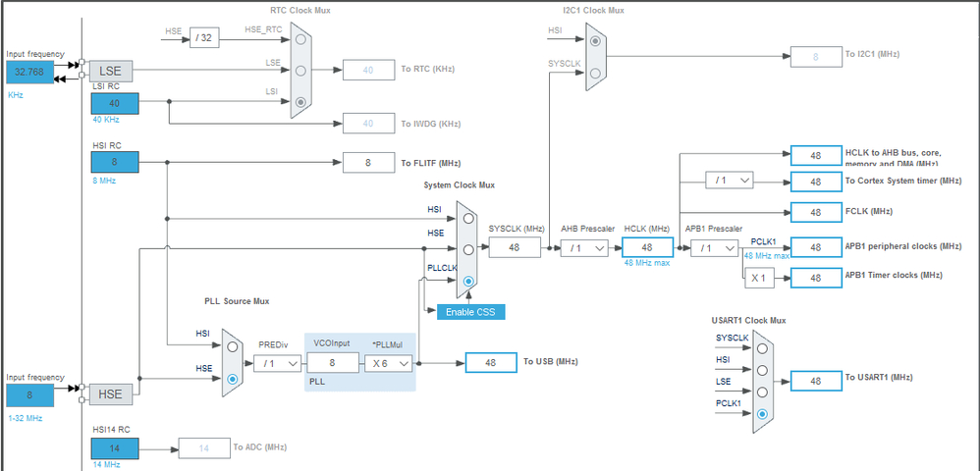The height and width of the screenshot is (471, 980).
Task: Click the 1-32 MHz range label
Action: (26, 418)
